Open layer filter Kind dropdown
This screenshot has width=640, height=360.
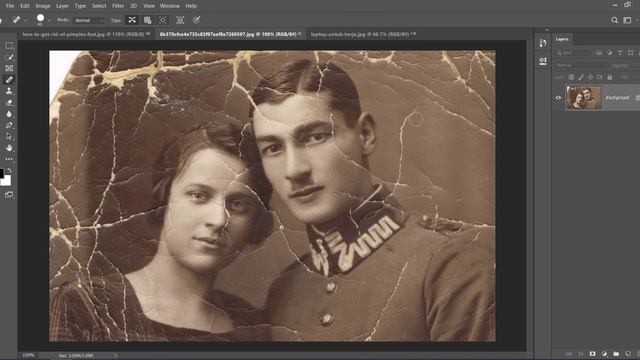573,53
